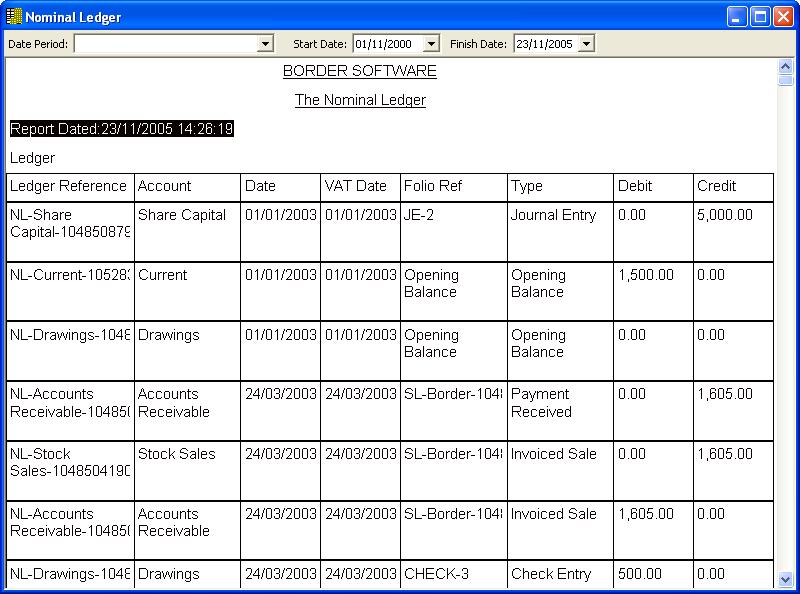Minimize the Nominal Ledger window
The width and height of the screenshot is (800, 594).
tap(737, 17)
